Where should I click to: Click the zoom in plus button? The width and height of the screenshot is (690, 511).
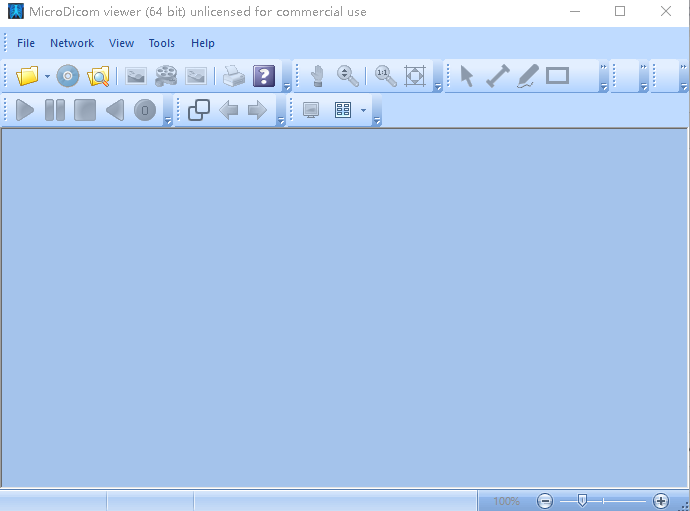point(661,501)
